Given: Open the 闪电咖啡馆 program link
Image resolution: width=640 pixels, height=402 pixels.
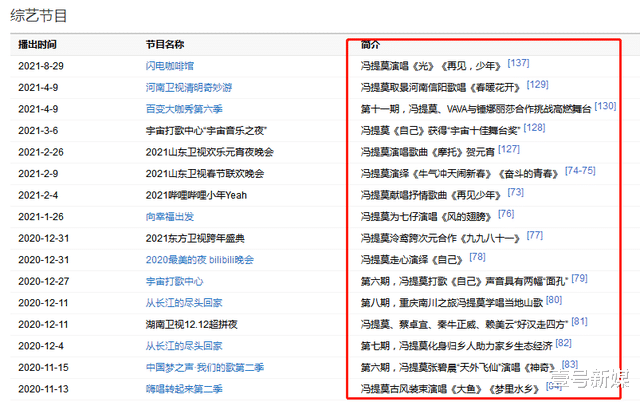Looking at the screenshot, I should coord(170,66).
